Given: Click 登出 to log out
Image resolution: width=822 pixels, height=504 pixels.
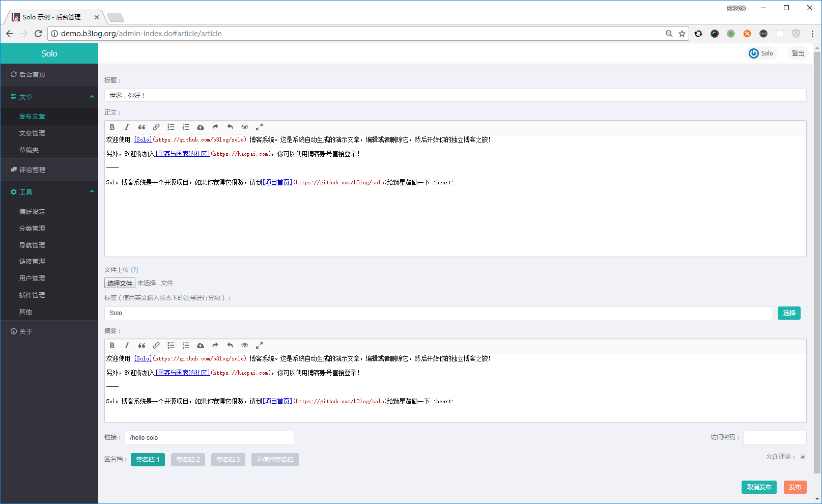Looking at the screenshot, I should pos(798,53).
